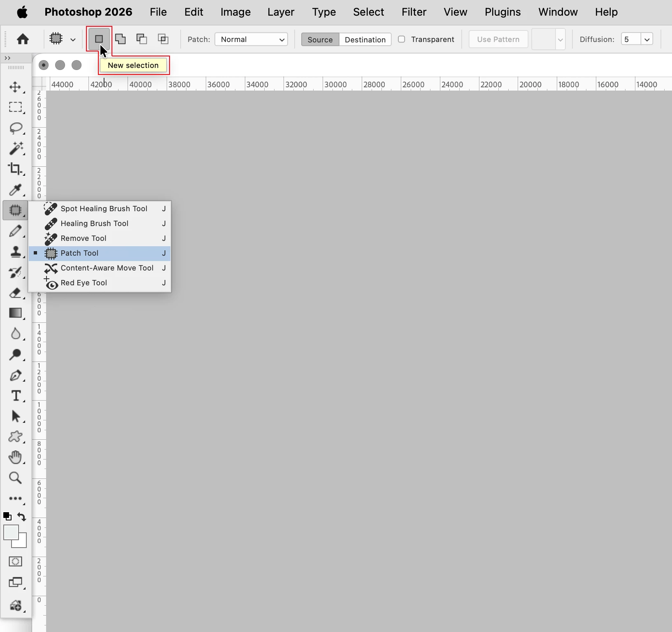Open the Edit Toolbar ellipsis
The height and width of the screenshot is (632, 672).
16,499
